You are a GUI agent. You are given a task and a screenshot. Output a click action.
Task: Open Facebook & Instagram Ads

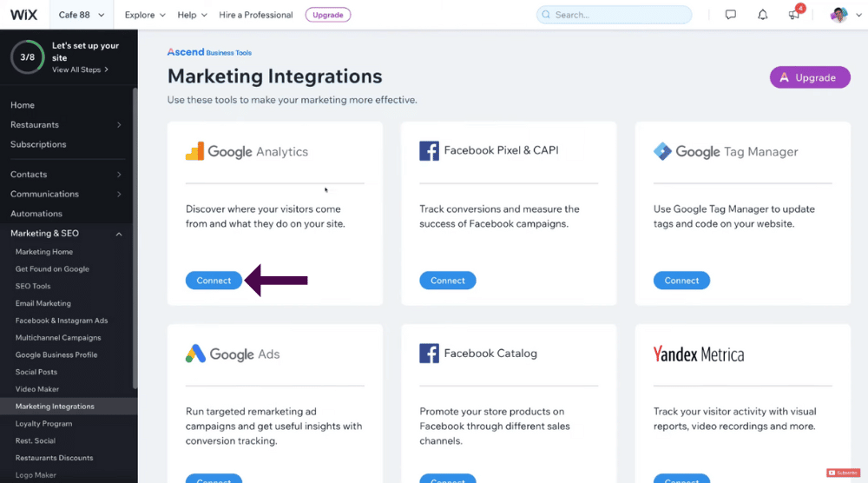click(x=62, y=321)
